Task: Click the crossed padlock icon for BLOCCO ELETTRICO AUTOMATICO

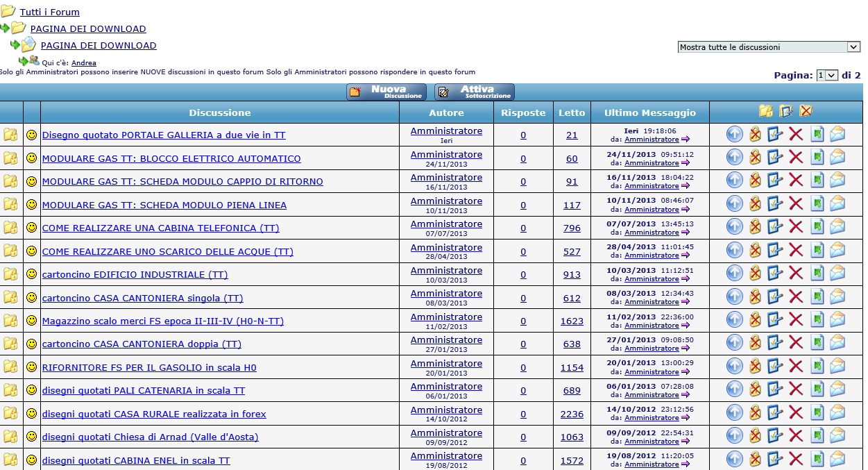Action: pos(755,158)
